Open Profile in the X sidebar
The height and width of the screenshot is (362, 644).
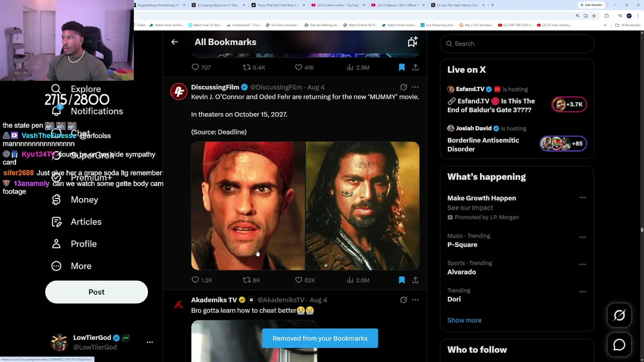point(74,244)
